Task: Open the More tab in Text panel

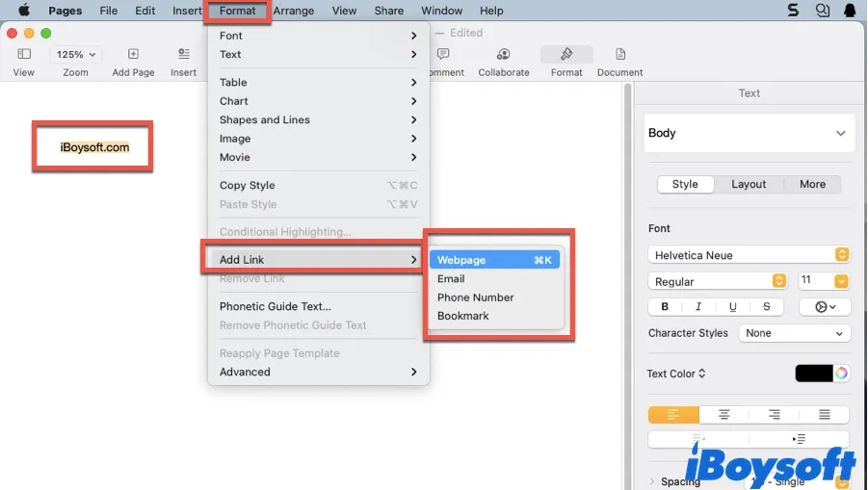Action: pyautogui.click(x=812, y=184)
